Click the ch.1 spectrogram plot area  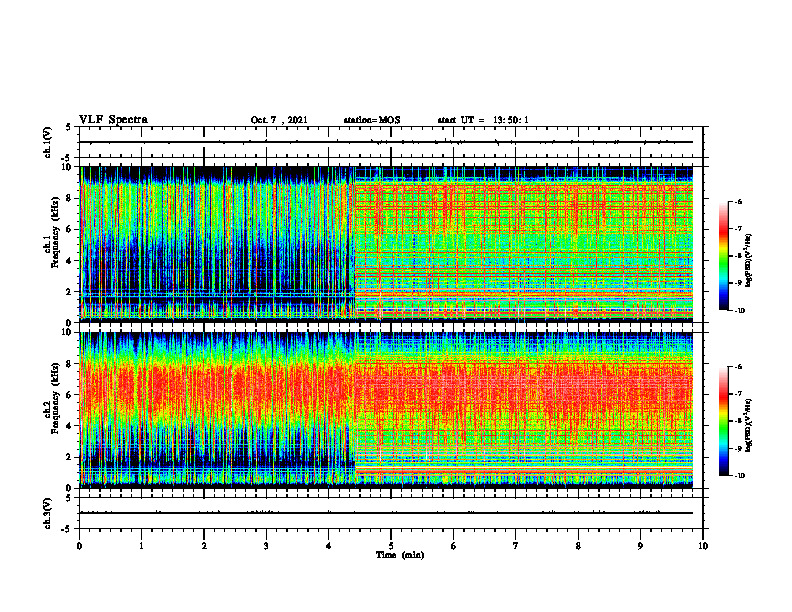click(x=386, y=244)
